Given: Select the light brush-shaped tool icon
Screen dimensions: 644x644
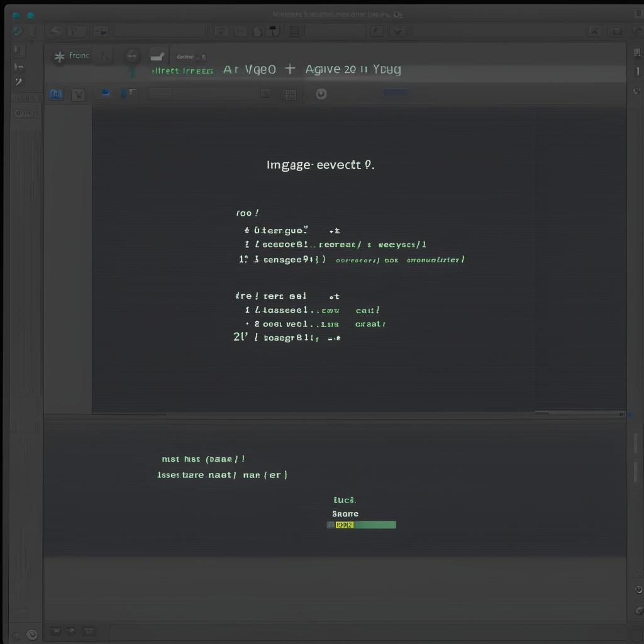Looking at the screenshot, I should 157,56.
